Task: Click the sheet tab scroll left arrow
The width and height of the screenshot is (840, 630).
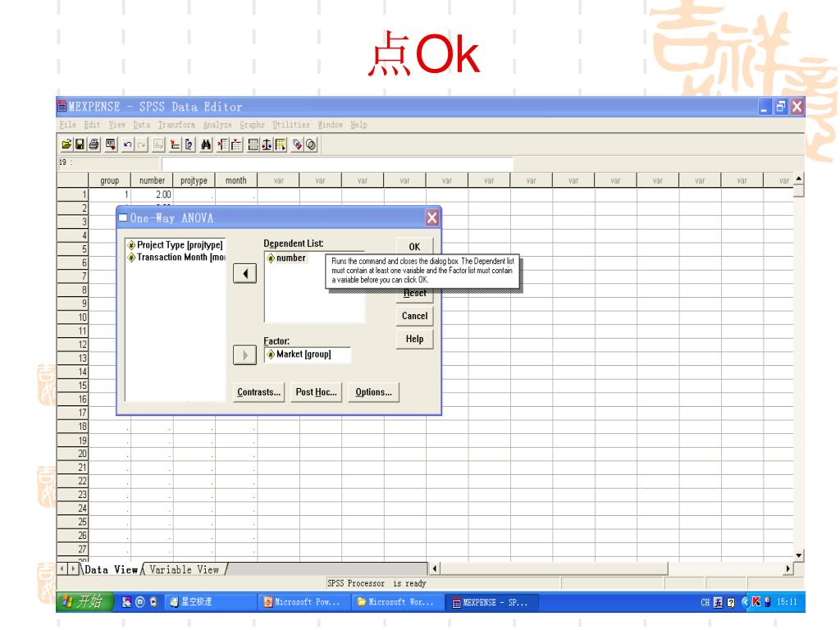Action: coord(62,569)
